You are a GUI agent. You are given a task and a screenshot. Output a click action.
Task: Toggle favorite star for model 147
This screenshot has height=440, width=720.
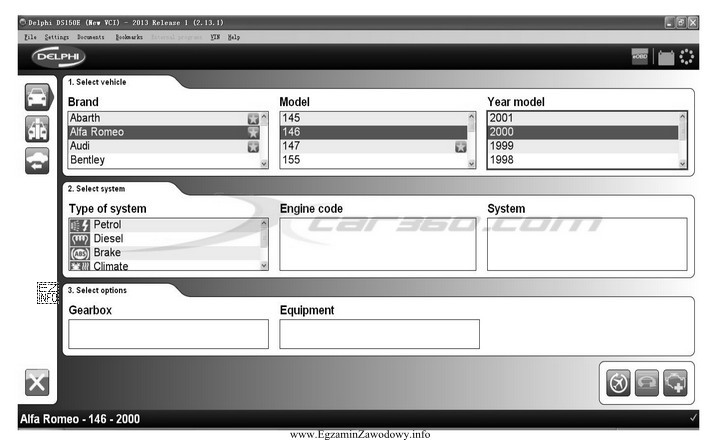pyautogui.click(x=461, y=147)
